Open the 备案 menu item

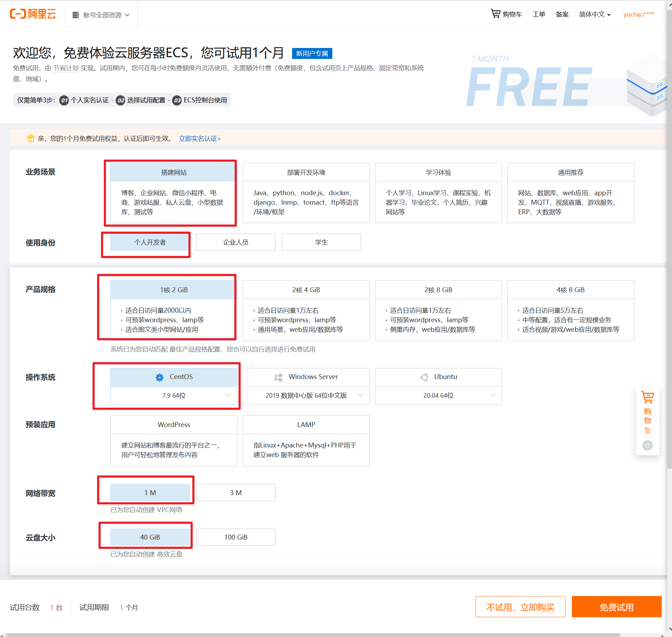click(562, 14)
